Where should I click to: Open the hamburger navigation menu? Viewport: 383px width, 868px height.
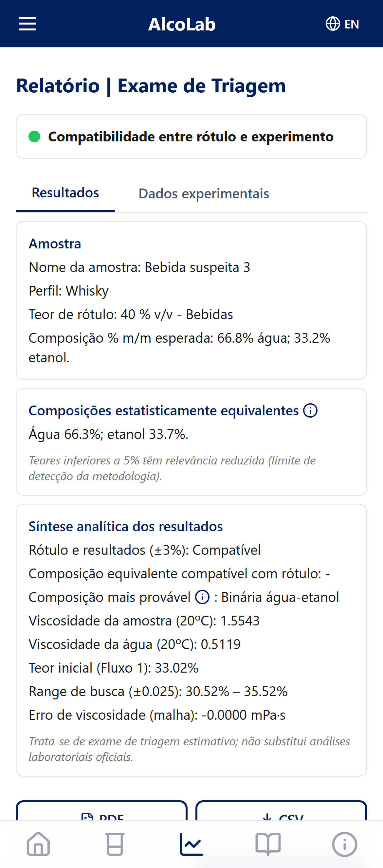click(x=27, y=24)
